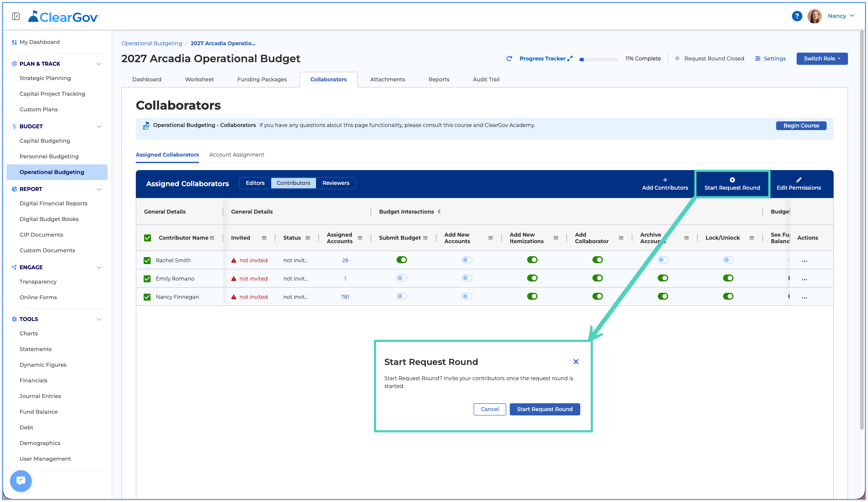
Task: Switch to the Worksheet tab
Action: [199, 79]
